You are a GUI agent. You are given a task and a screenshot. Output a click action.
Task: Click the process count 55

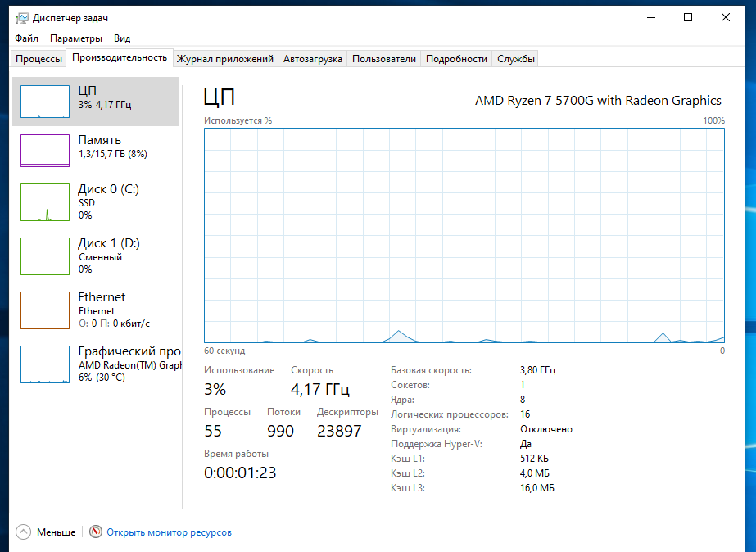(x=213, y=431)
